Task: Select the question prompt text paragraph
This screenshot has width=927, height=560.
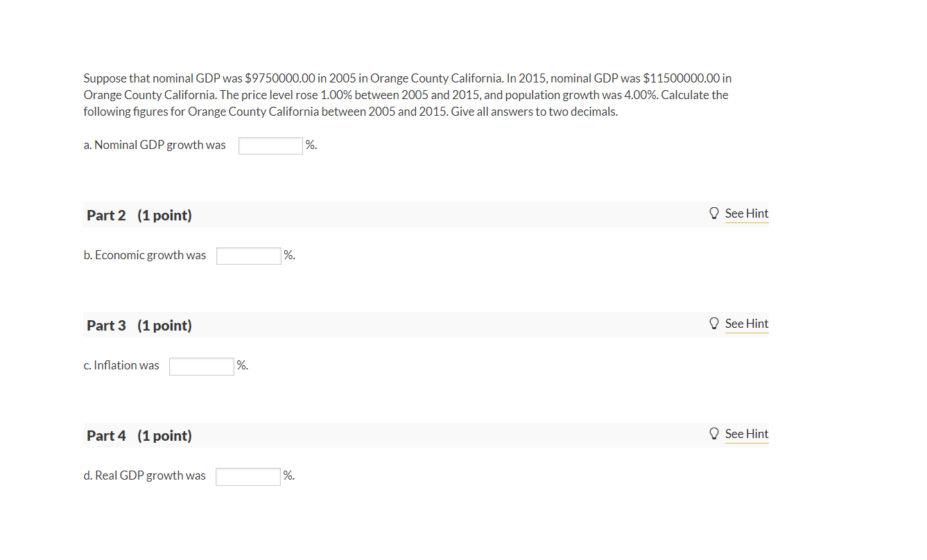Action: (x=407, y=94)
